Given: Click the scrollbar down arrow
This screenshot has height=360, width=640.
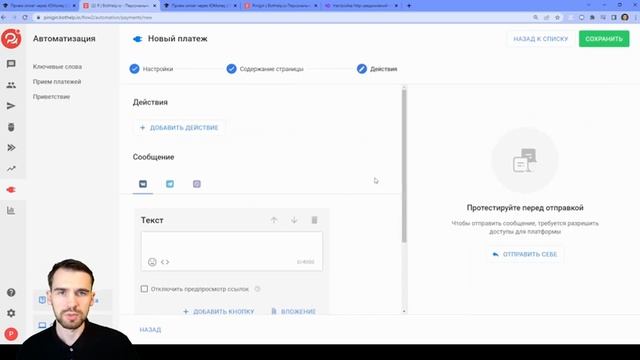Looking at the screenshot, I should coord(404,311).
